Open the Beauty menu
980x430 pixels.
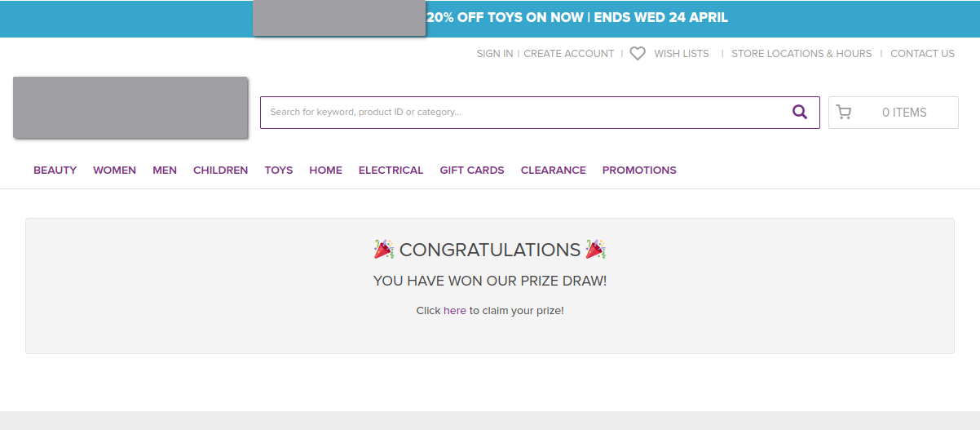[x=55, y=171]
